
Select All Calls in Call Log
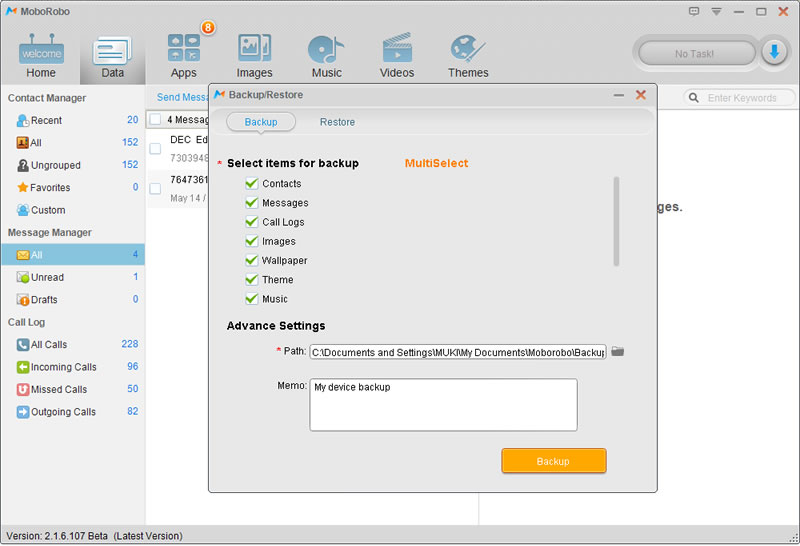73,344
